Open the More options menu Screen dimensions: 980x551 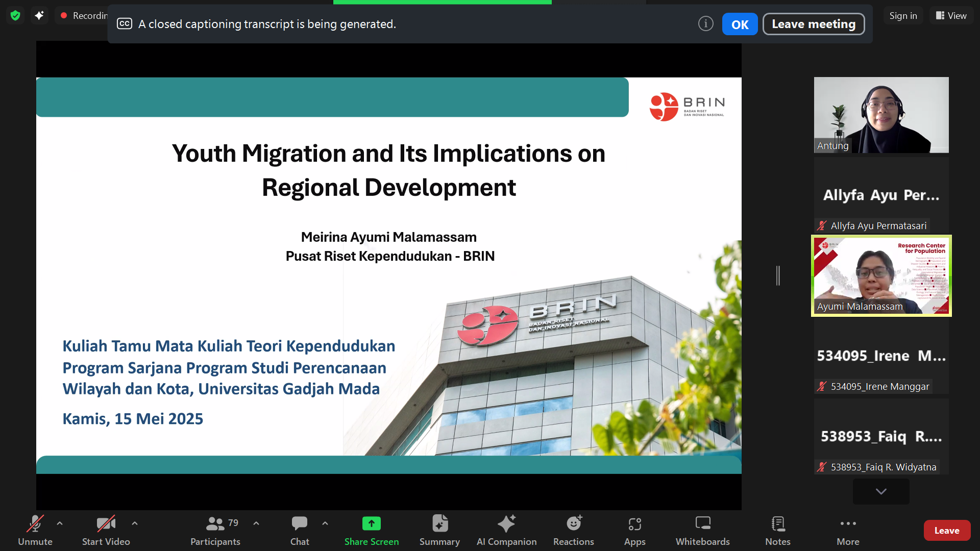click(848, 531)
